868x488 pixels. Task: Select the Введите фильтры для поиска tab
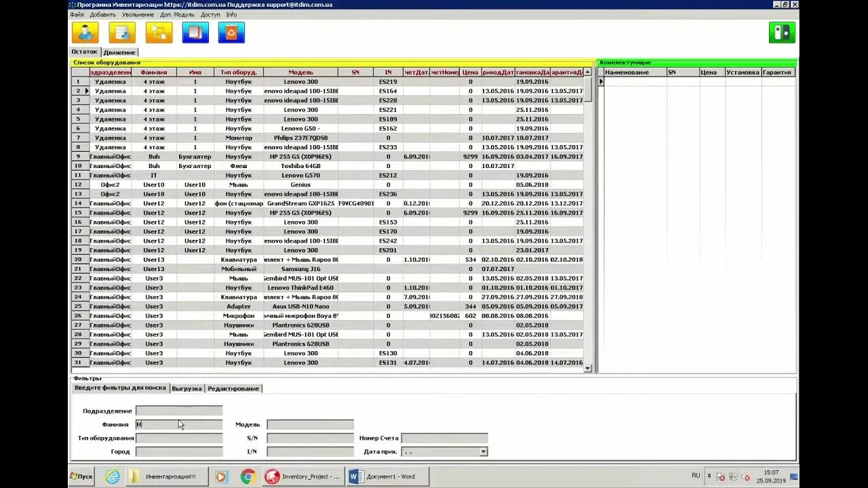tap(120, 388)
